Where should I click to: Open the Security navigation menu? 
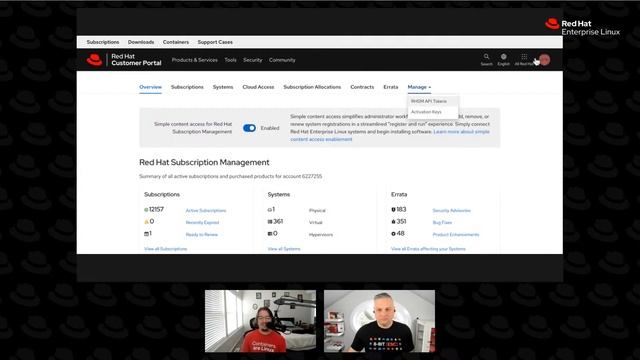(252, 60)
